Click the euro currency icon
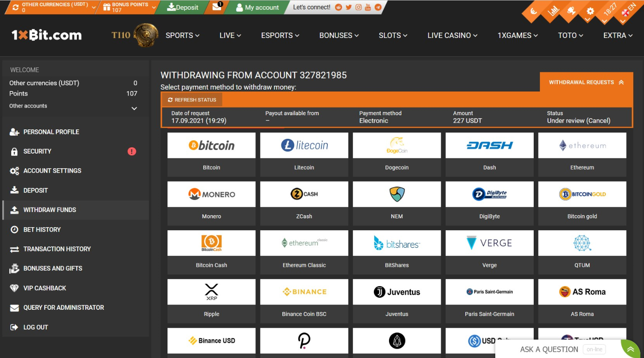Viewport: 644px width, 358px height. (533, 12)
